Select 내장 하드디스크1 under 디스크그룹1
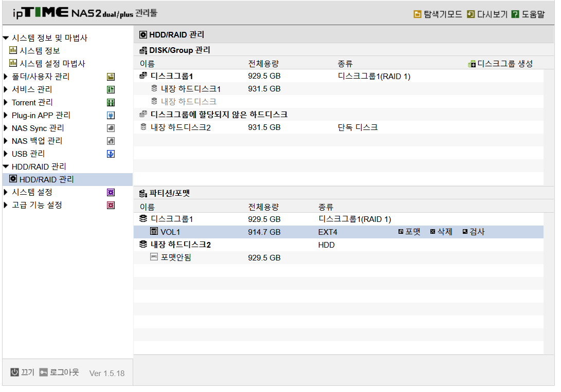This screenshot has width=561, height=392. pos(191,88)
